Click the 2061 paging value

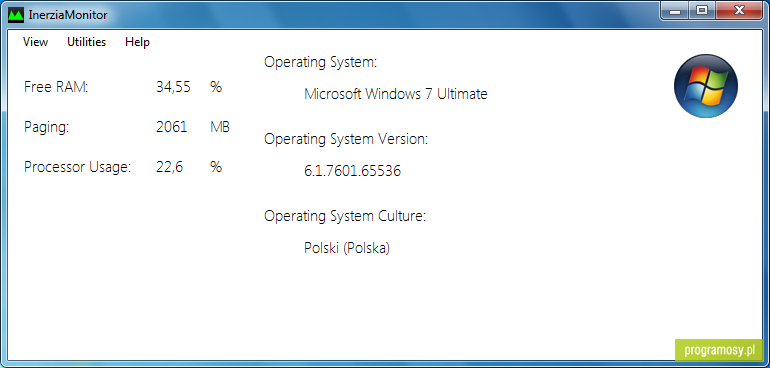[171, 127]
